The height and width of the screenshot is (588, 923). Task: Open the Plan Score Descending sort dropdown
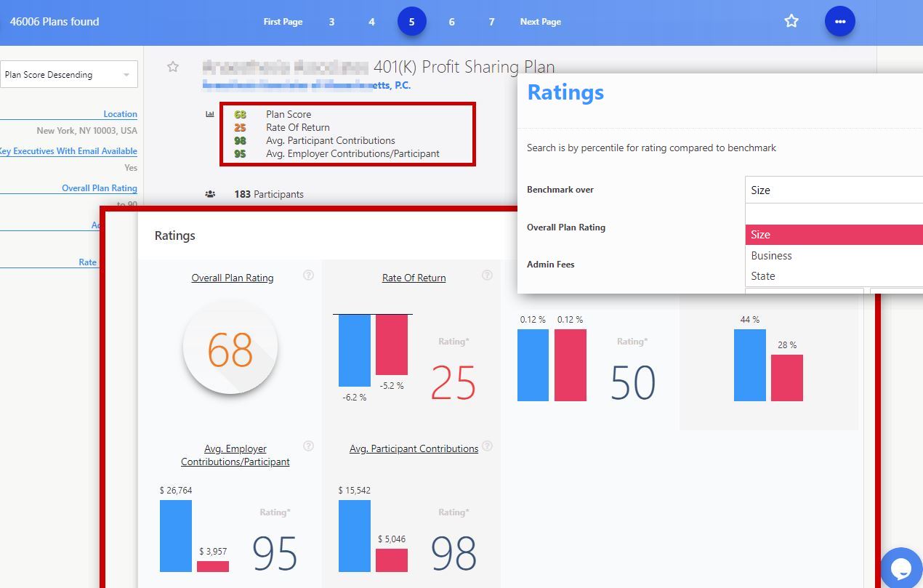[68, 74]
